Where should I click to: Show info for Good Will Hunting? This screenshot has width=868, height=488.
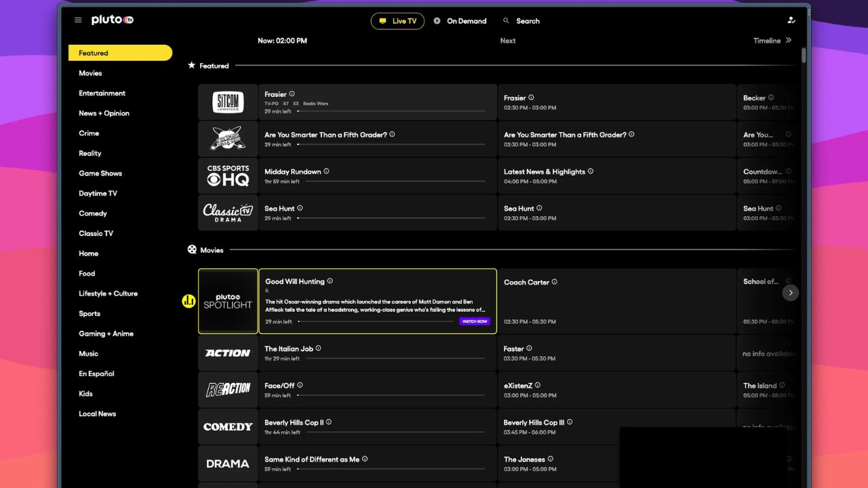pos(330,281)
